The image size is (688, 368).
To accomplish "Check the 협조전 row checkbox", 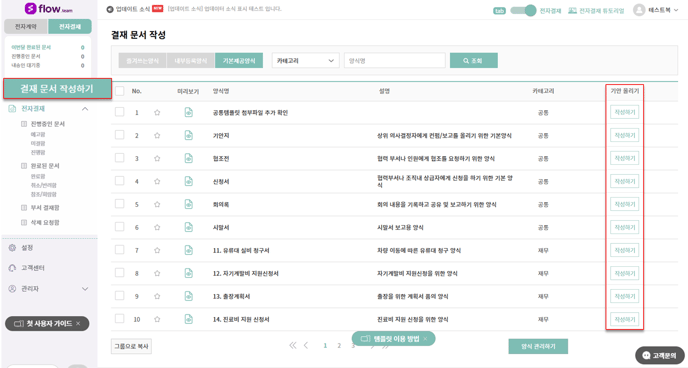I will pyautogui.click(x=119, y=157).
